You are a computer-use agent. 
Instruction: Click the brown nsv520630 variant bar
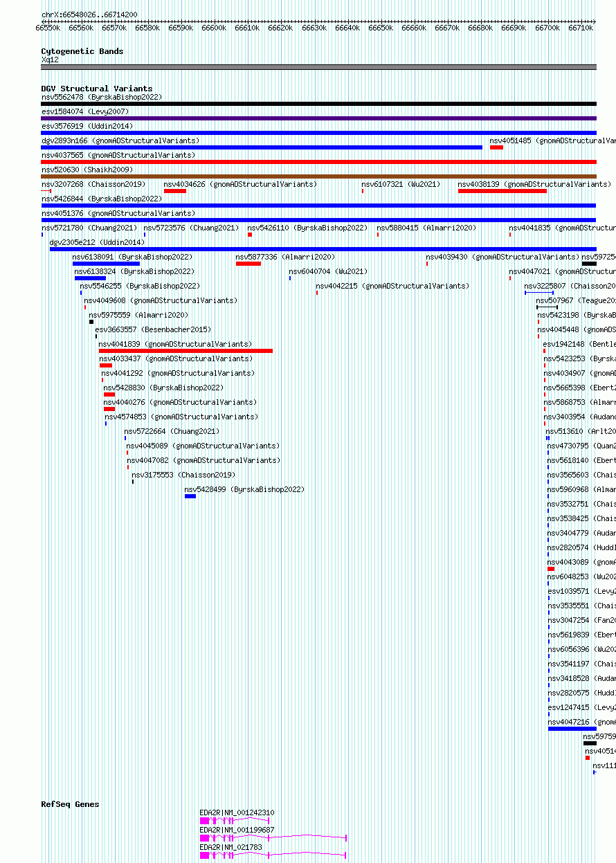pyautogui.click(x=319, y=176)
